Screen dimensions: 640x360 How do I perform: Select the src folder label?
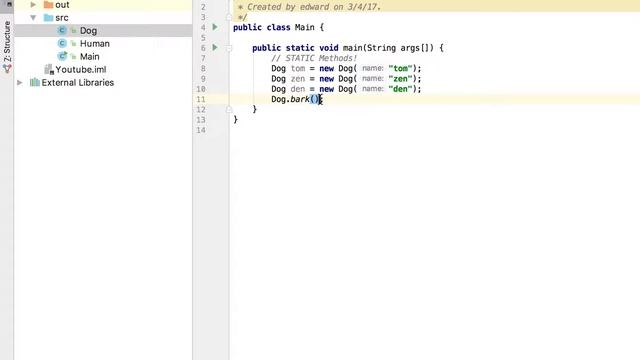coord(62,18)
